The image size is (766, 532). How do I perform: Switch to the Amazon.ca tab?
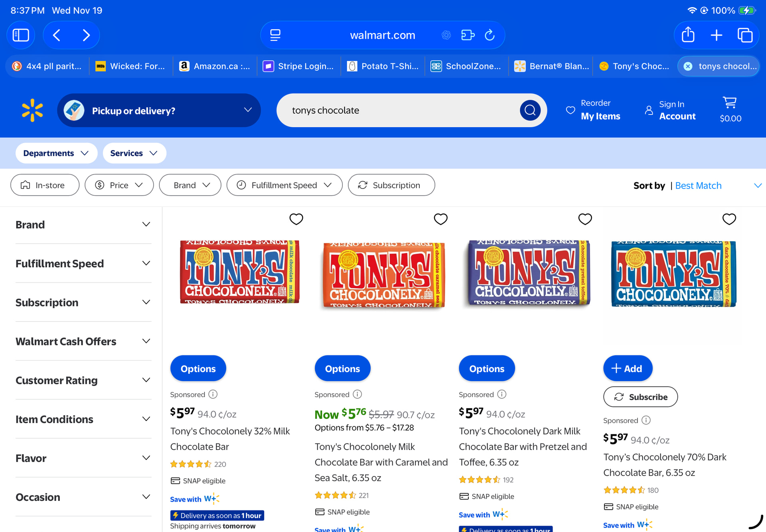[215, 66]
